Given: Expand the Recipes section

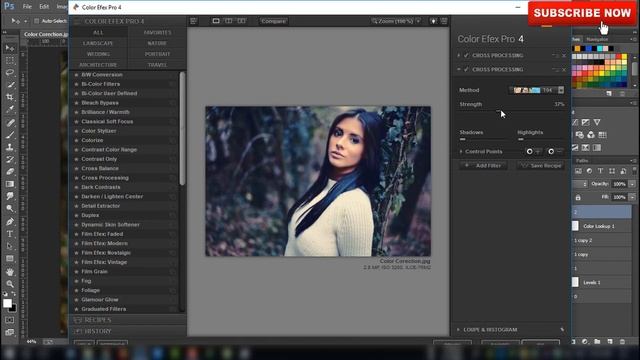Looking at the screenshot, I should (x=128, y=320).
